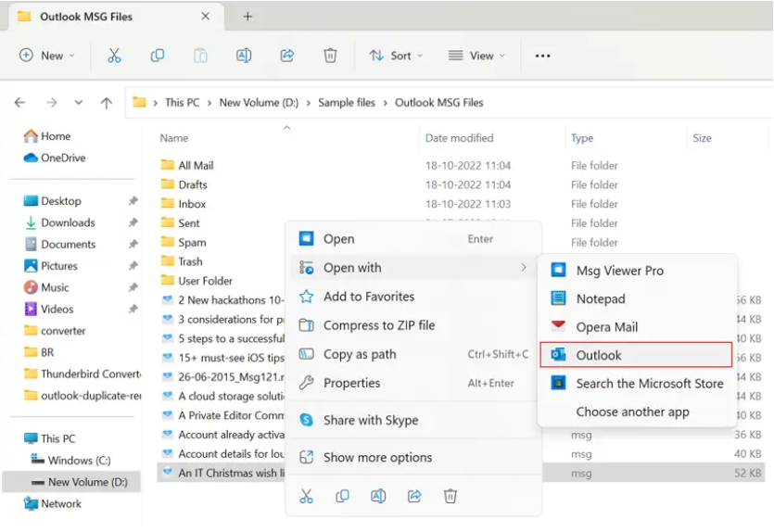Select New Volume (D:) in sidebar

[x=71, y=482]
